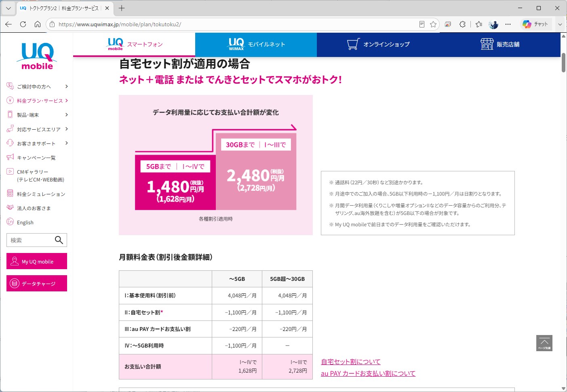Open the オンラインショップ tab
The height and width of the screenshot is (392, 567).
point(378,44)
